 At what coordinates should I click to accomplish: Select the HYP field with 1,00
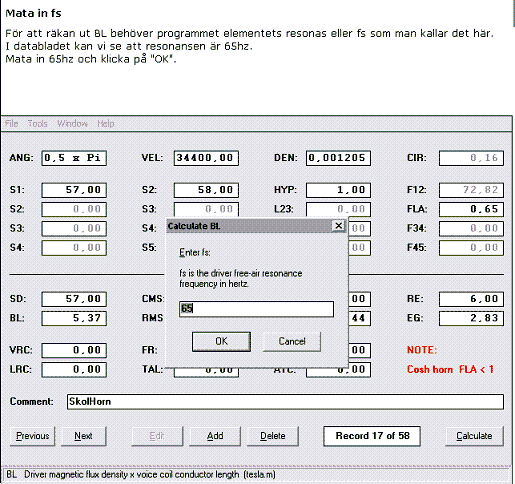click(338, 190)
